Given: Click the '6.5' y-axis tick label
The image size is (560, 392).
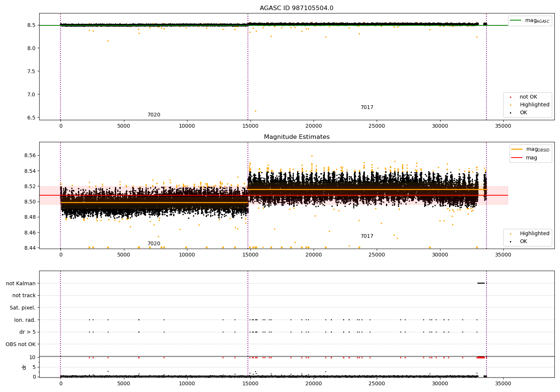Looking at the screenshot, I should coord(31,118).
